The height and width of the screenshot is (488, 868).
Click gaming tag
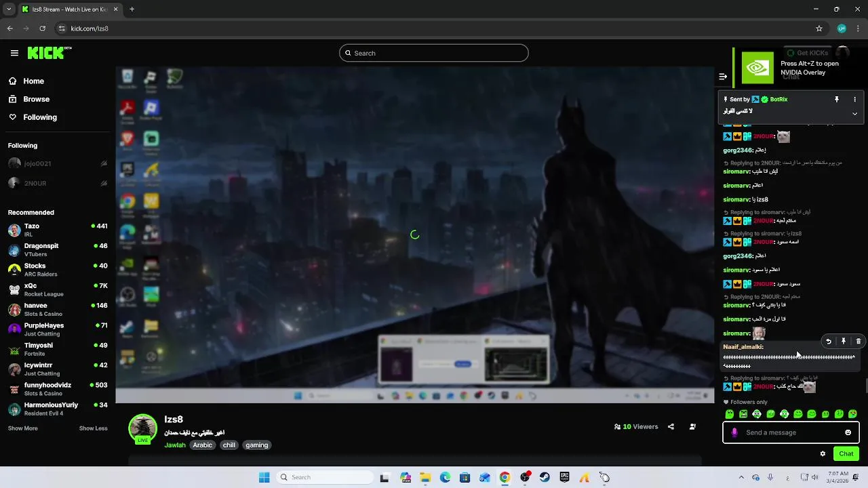click(x=257, y=445)
